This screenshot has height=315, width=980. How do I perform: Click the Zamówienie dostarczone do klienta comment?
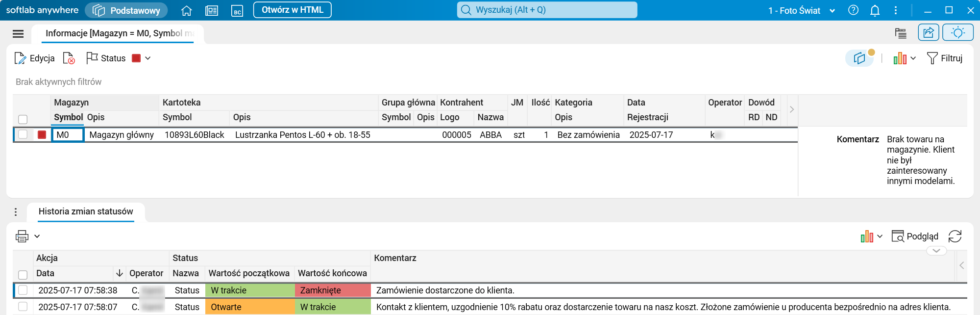click(445, 290)
